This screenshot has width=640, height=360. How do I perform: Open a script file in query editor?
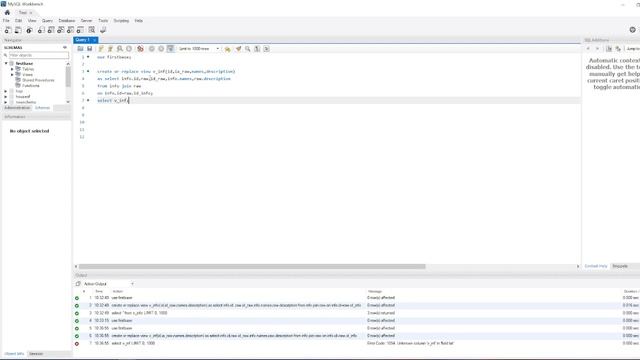80,49
